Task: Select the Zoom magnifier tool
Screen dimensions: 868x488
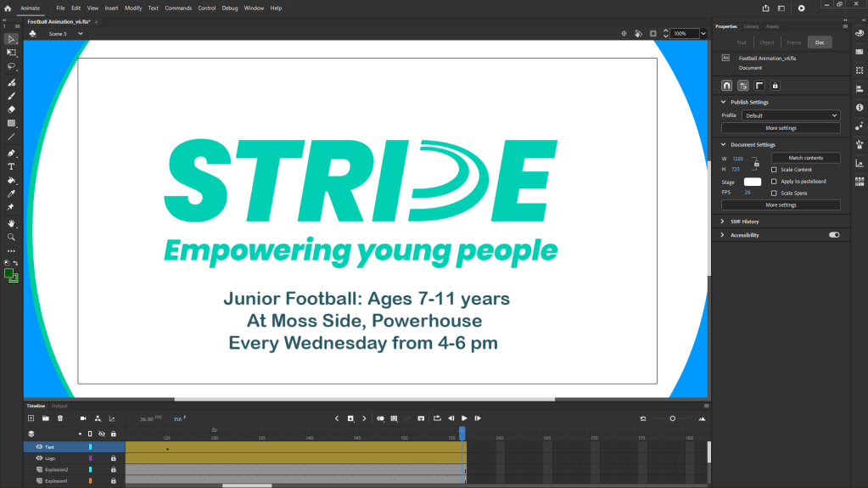Action: click(11, 237)
